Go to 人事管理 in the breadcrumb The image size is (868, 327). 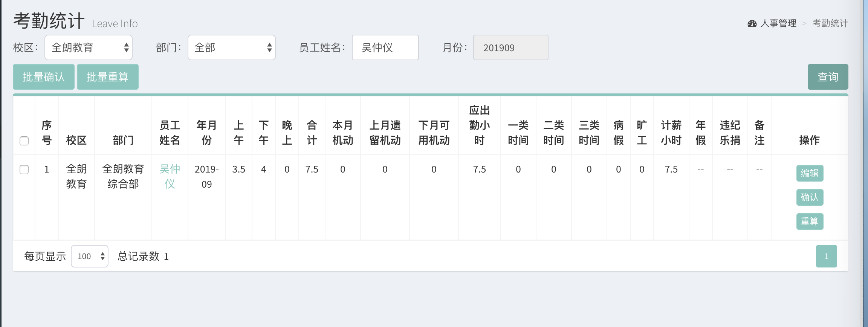pos(778,23)
